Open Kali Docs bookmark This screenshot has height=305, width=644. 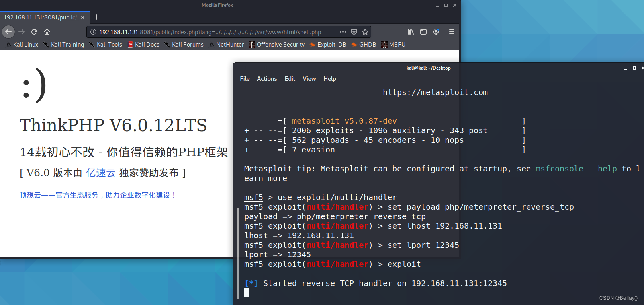pos(143,45)
